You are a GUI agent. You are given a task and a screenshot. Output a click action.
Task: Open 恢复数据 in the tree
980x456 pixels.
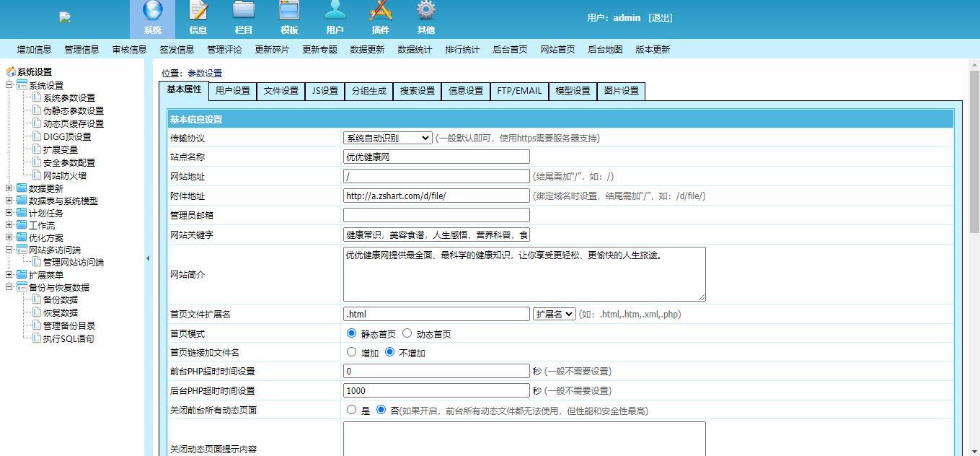tap(61, 313)
